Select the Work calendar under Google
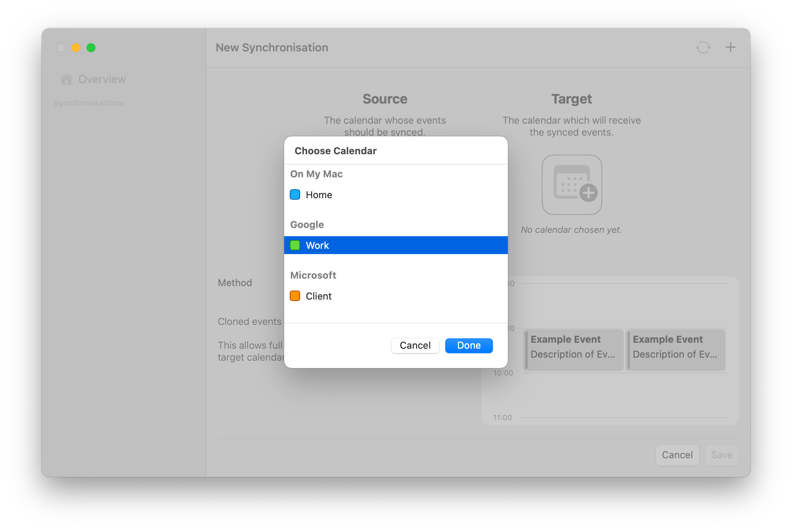The image size is (792, 532). (396, 245)
